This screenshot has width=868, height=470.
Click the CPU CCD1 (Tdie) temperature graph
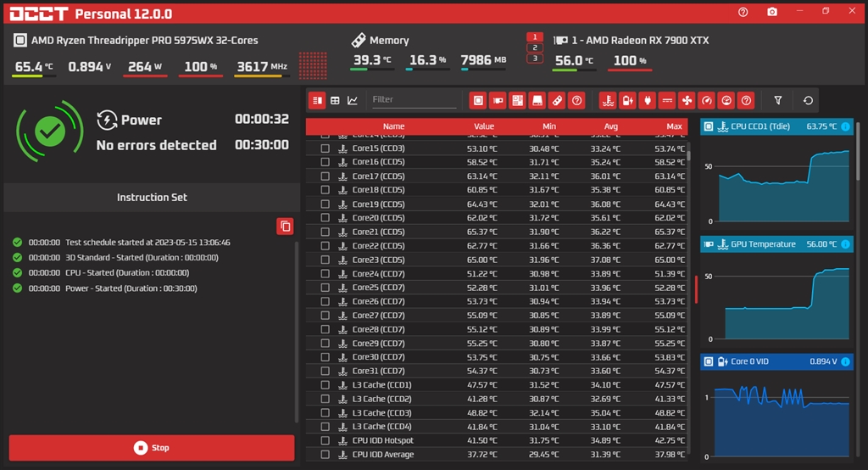point(778,182)
